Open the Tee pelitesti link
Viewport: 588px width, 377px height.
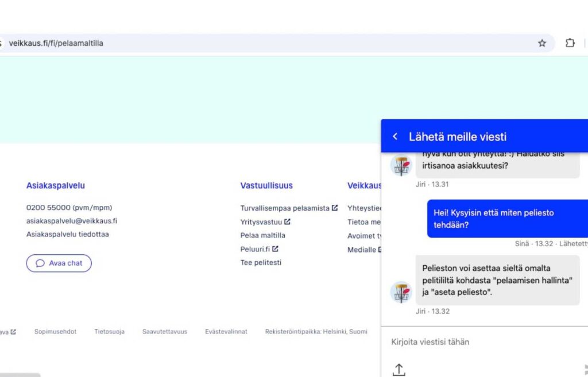261,262
